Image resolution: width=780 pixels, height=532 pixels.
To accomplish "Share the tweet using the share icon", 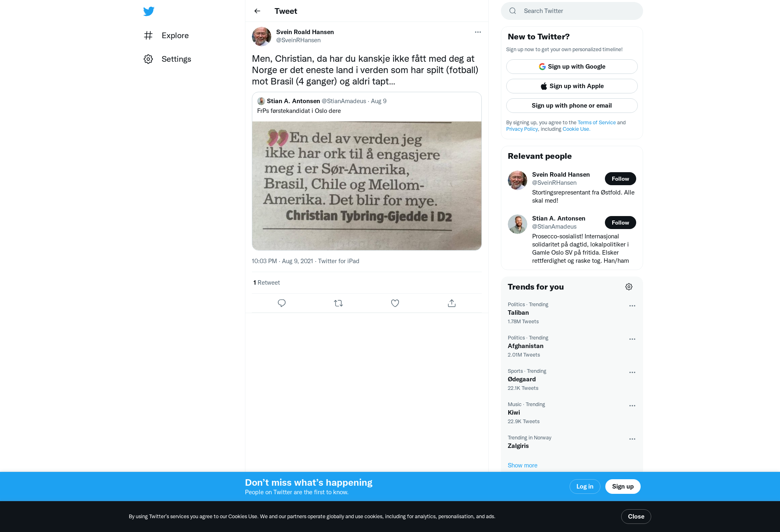I will (x=452, y=303).
